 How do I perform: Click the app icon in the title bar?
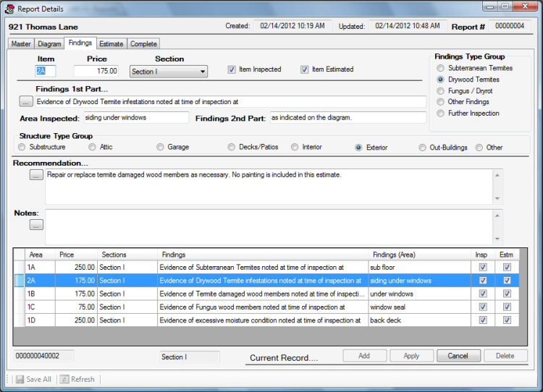point(9,9)
